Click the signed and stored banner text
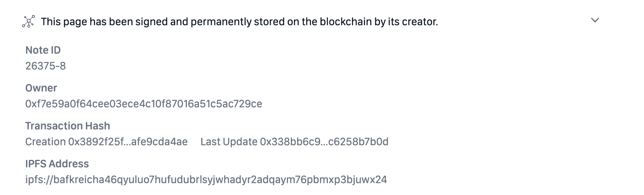Viewport: 644px width, 195px height. pyautogui.click(x=240, y=22)
